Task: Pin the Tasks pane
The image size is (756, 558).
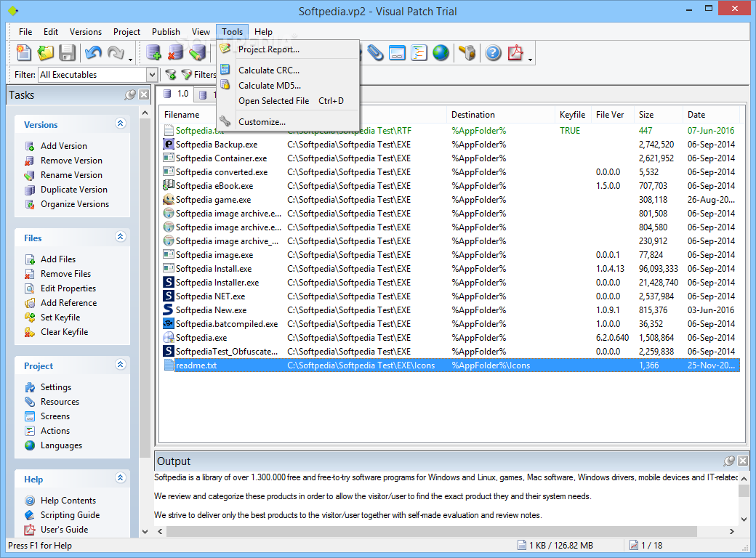Action: [x=129, y=95]
